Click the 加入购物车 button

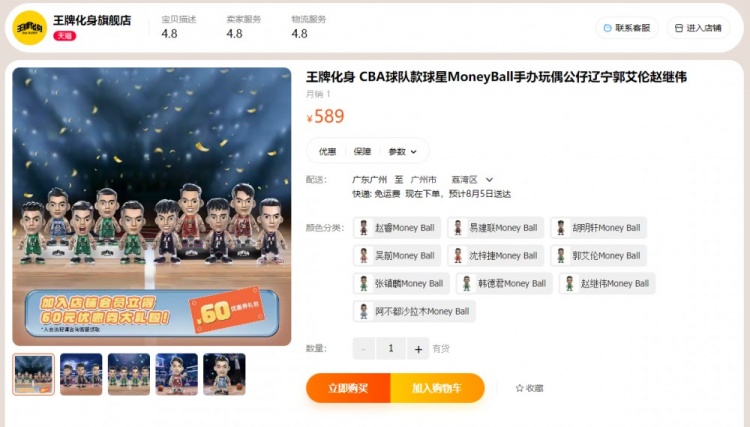click(x=437, y=388)
